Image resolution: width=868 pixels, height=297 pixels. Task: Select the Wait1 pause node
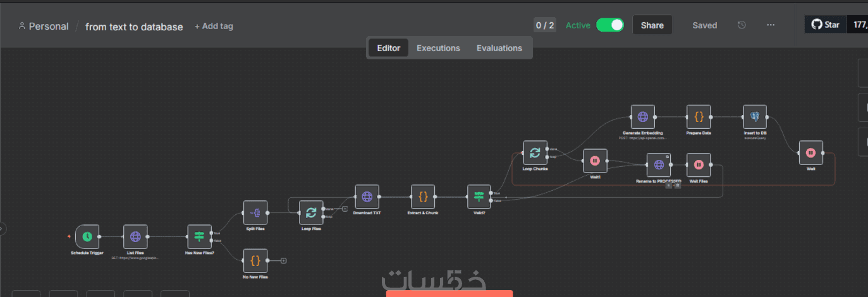point(595,161)
